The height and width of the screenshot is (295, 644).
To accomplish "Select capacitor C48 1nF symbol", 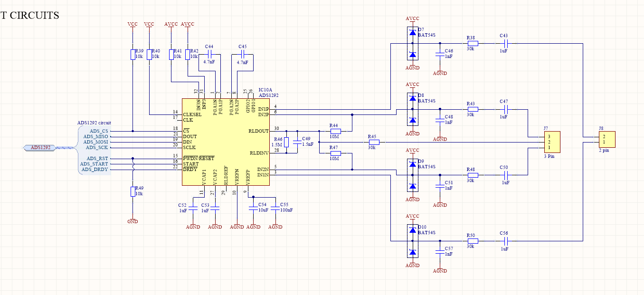I will (x=440, y=120).
